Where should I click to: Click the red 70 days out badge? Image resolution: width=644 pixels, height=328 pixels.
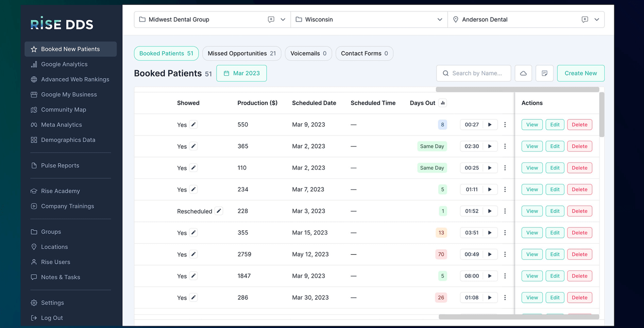[x=441, y=254]
